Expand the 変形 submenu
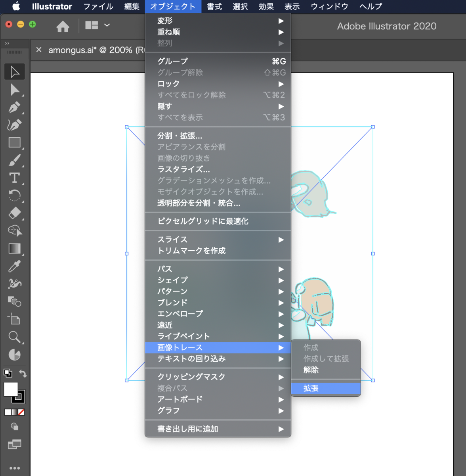 [218, 21]
